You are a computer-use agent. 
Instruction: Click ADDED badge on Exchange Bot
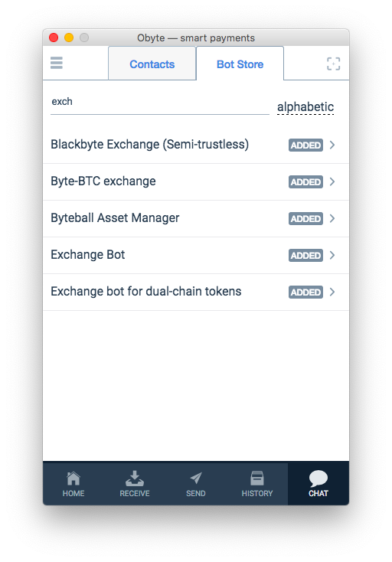coord(305,255)
